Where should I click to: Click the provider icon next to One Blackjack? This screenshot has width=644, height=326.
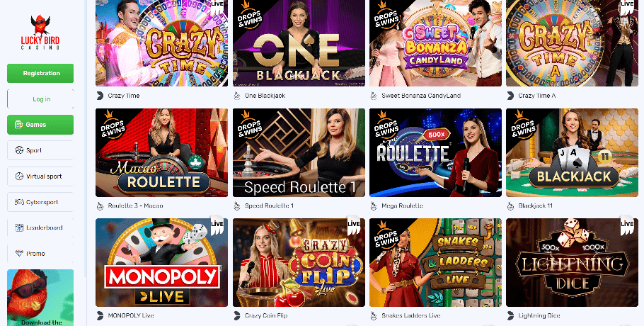click(x=237, y=96)
